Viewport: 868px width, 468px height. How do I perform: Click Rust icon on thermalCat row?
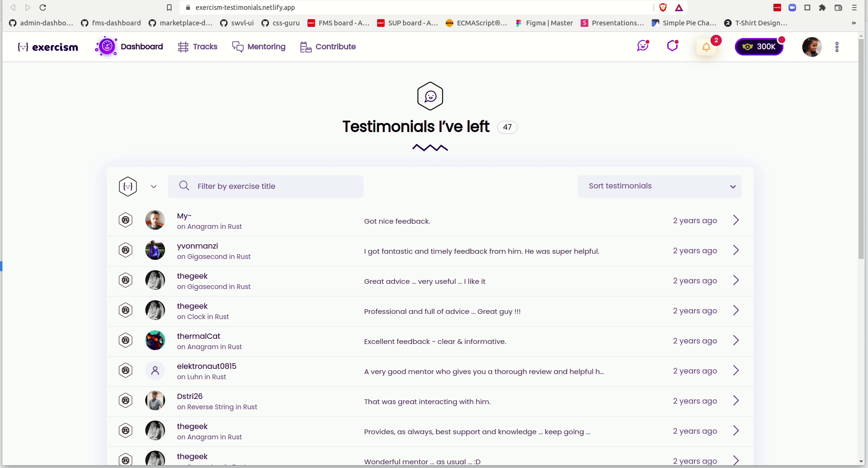tap(126, 340)
